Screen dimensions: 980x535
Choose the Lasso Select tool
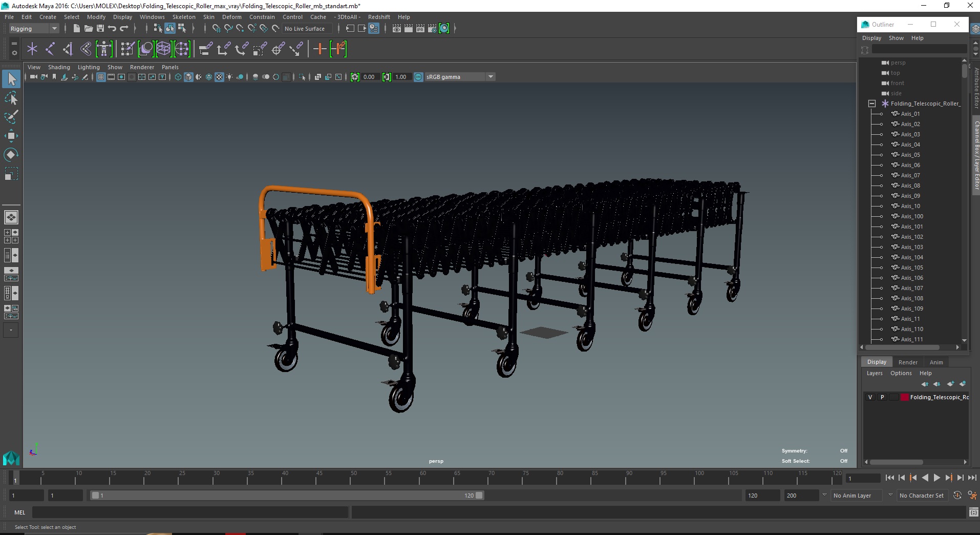point(11,98)
